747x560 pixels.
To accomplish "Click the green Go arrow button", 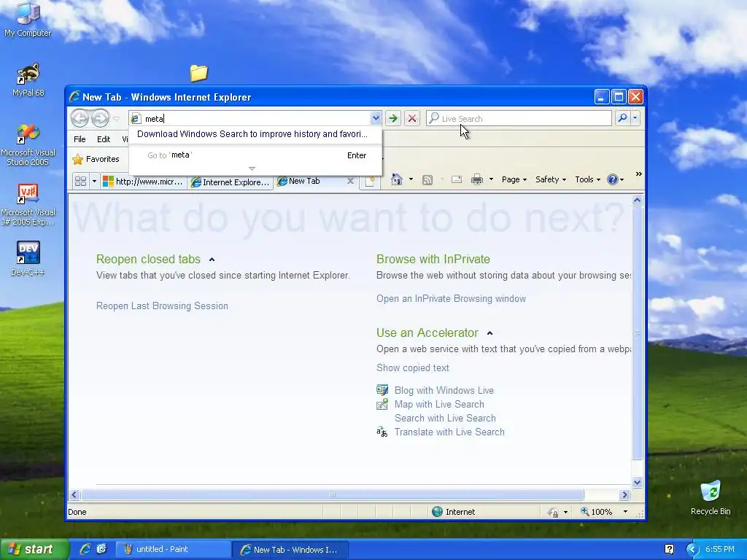I will tap(393, 118).
